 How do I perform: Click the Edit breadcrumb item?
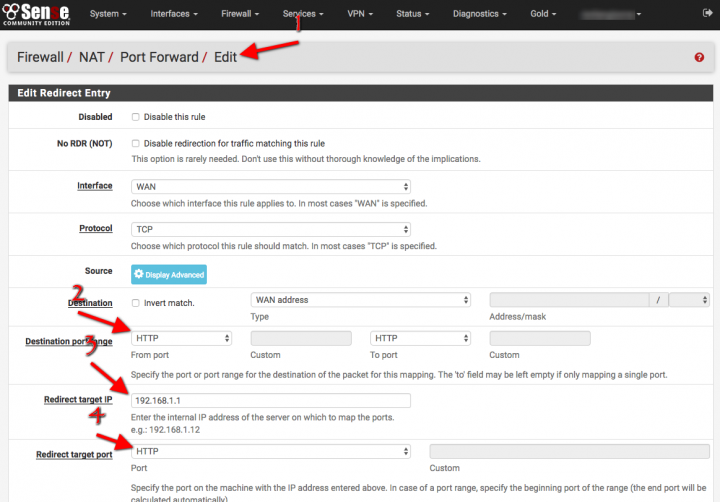[x=225, y=57]
